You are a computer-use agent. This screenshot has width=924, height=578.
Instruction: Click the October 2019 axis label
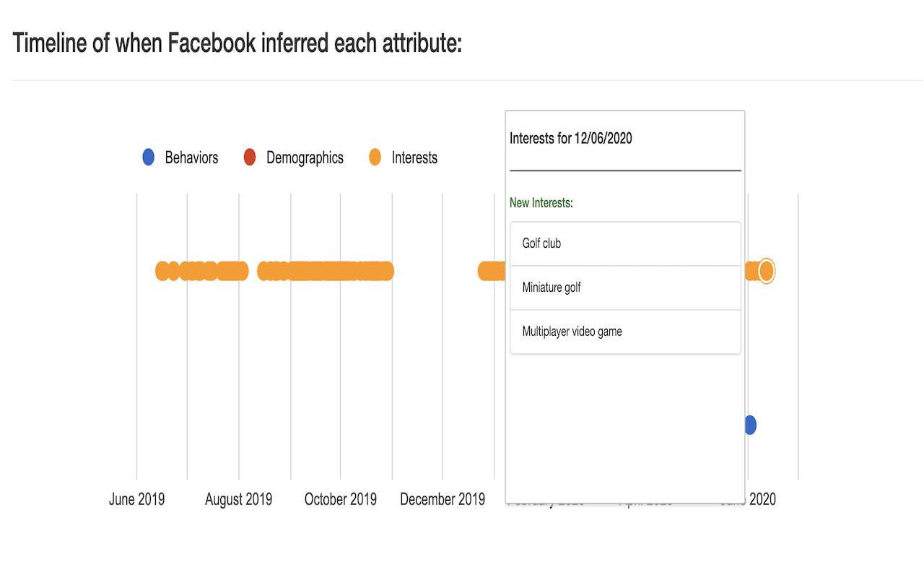(340, 499)
